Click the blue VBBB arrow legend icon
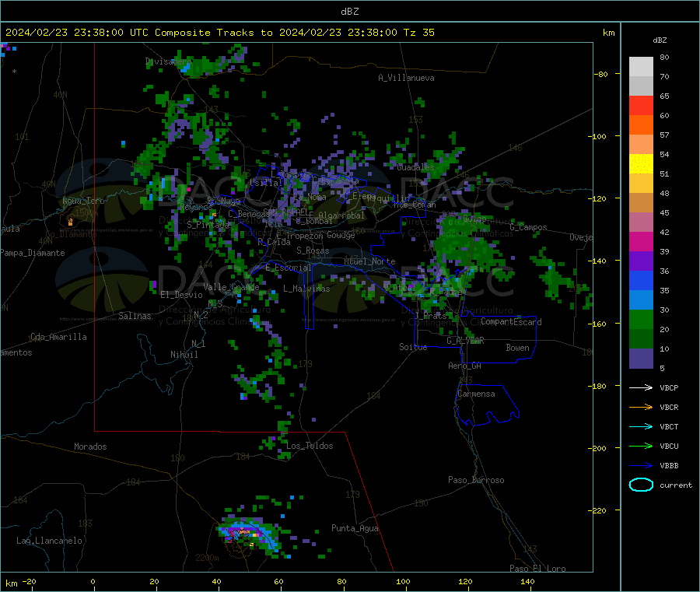The image size is (700, 592). tap(641, 465)
